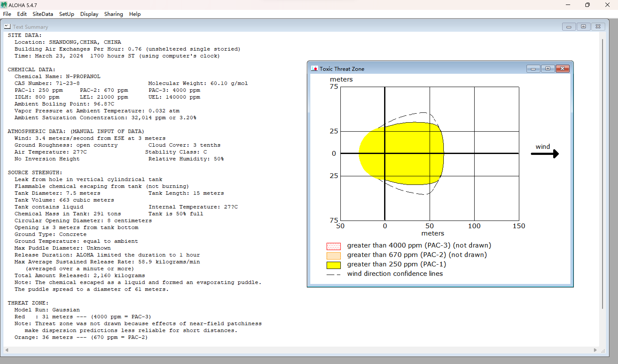Click 'ATMOSPHERIC DATA:' section heading
618x364 pixels.
point(37,131)
